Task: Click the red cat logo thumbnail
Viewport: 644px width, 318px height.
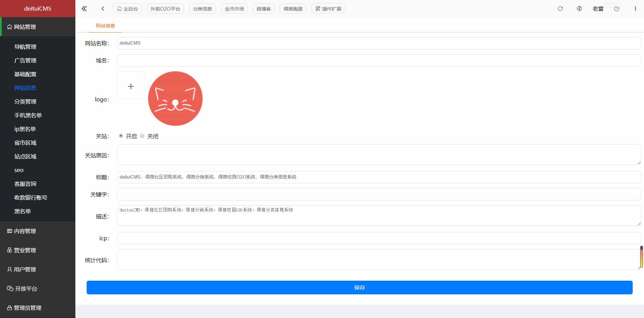Action: (175, 99)
